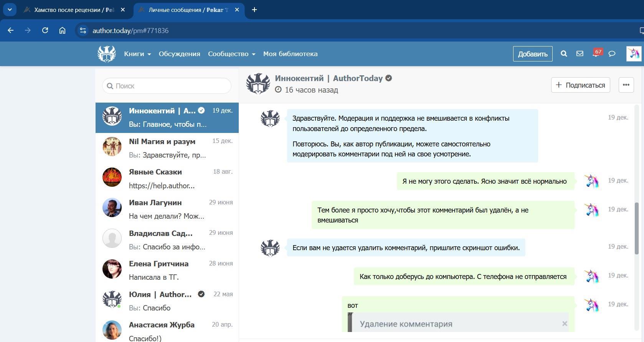Open the comments speech bubble icon
This screenshot has height=342, width=644.
pos(612,54)
